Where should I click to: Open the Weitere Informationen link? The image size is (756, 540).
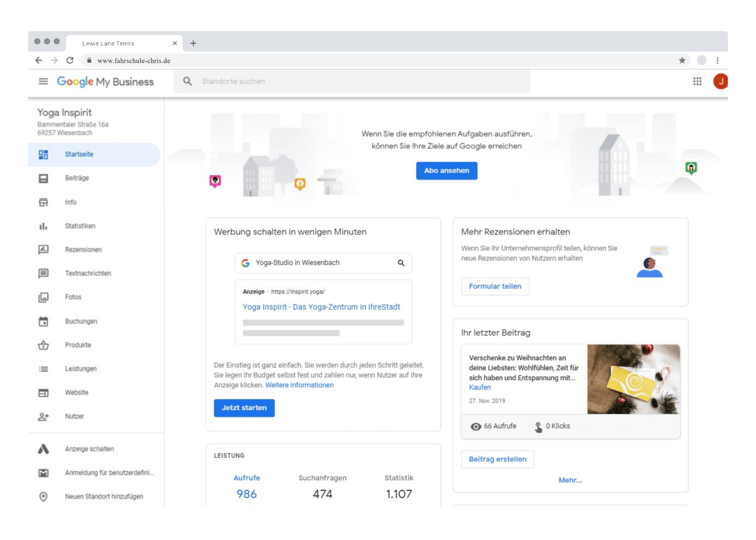click(299, 385)
